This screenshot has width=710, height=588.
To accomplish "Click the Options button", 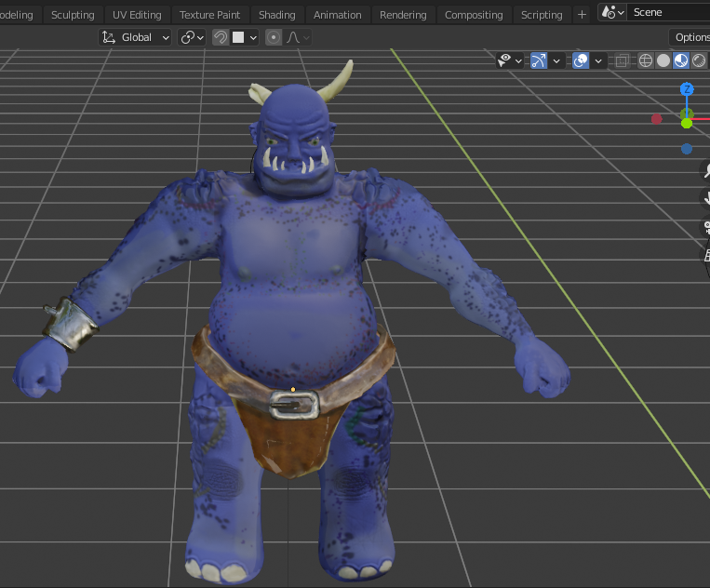I will [690, 37].
